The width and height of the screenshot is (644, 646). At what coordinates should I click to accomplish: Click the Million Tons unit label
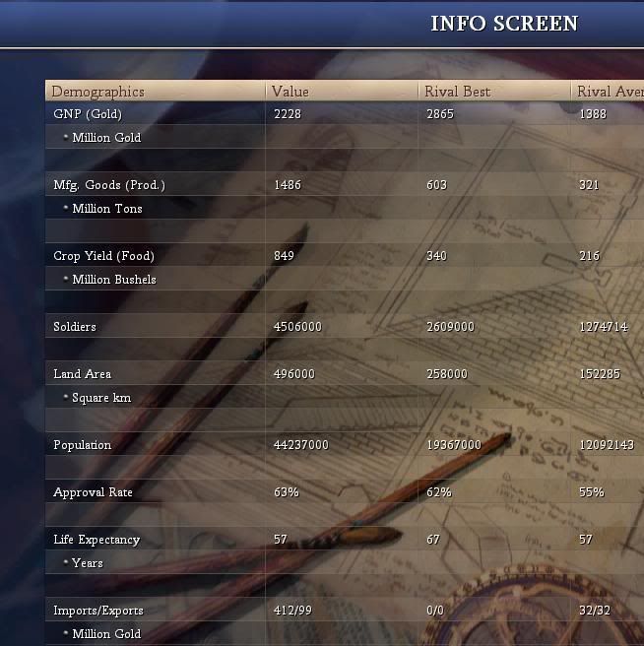[x=107, y=209]
